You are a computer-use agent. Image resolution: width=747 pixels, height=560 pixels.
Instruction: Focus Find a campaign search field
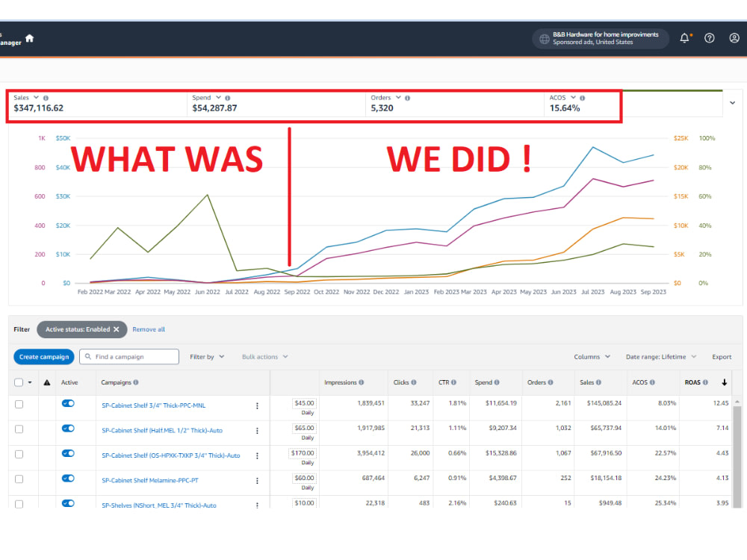(x=129, y=357)
